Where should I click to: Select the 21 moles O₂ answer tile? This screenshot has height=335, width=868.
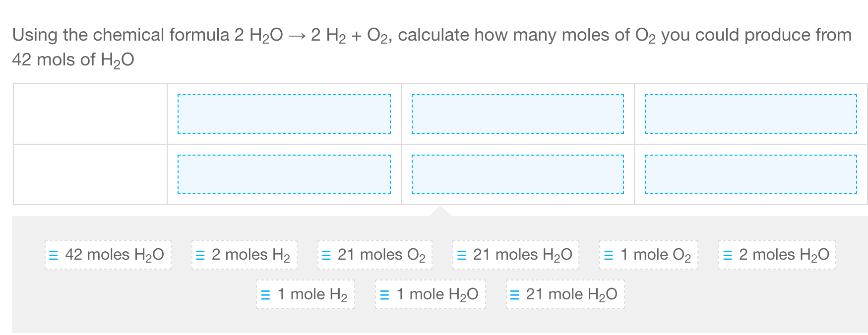[x=374, y=255]
